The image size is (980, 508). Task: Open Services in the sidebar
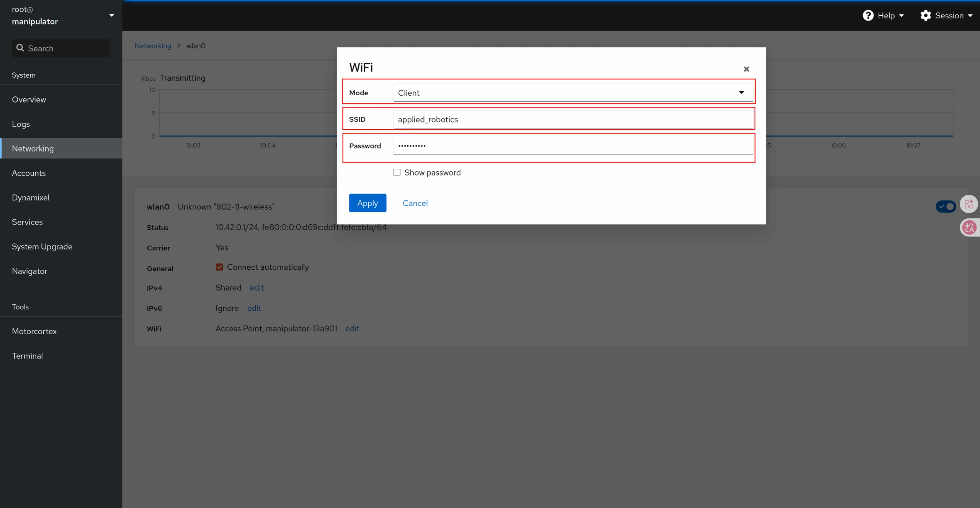61,222
